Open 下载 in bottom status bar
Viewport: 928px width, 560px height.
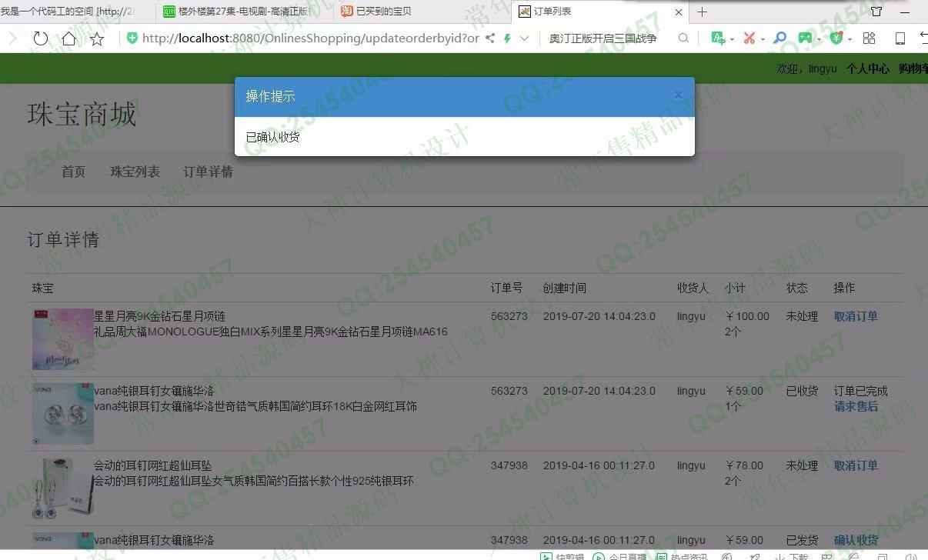click(791, 557)
